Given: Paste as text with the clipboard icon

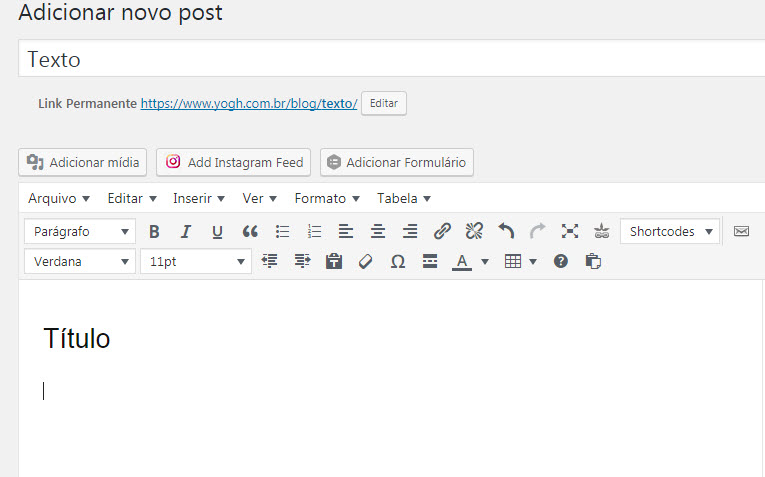Looking at the screenshot, I should coord(334,261).
